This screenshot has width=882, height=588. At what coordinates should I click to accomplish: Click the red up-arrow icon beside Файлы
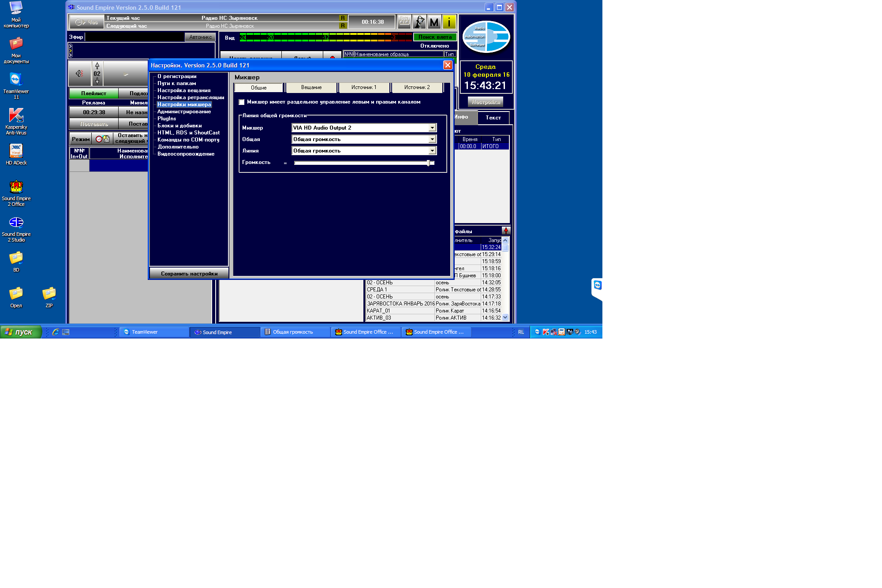point(506,231)
